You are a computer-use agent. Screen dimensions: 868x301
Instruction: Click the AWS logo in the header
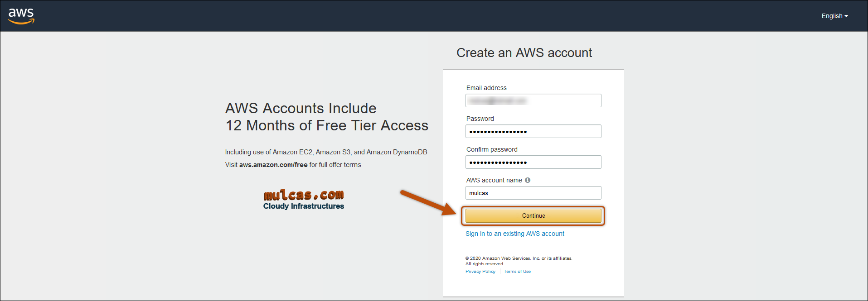point(21,15)
